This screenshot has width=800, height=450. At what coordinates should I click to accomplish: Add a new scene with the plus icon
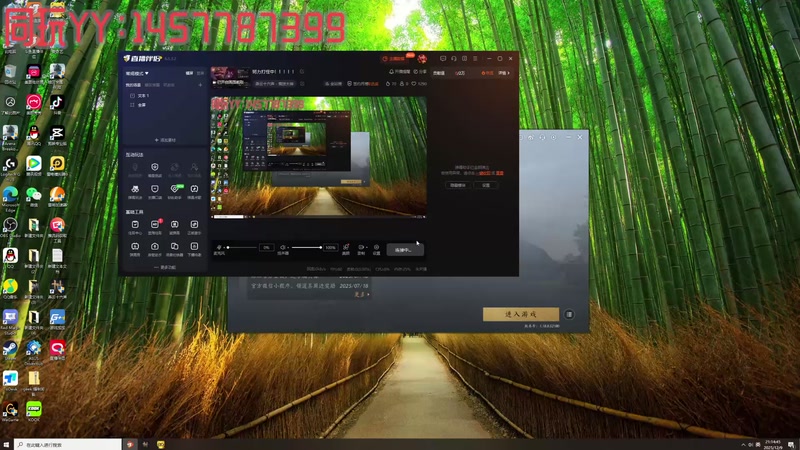[200, 85]
